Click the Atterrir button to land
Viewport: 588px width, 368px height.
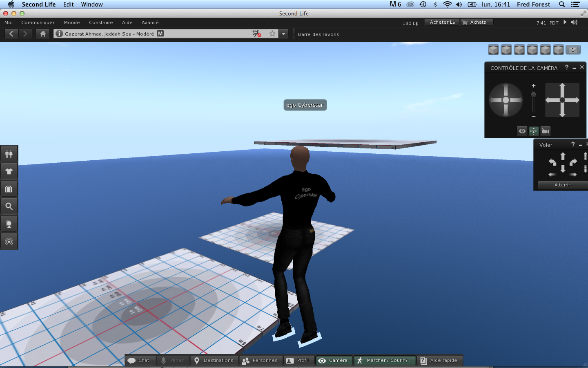562,185
